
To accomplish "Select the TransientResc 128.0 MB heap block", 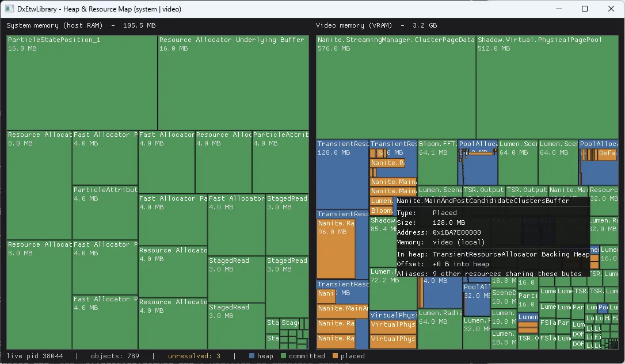I will (343, 174).
